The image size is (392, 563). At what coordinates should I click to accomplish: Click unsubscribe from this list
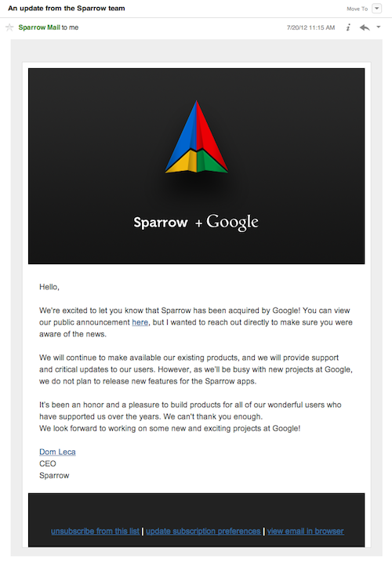pos(95,531)
